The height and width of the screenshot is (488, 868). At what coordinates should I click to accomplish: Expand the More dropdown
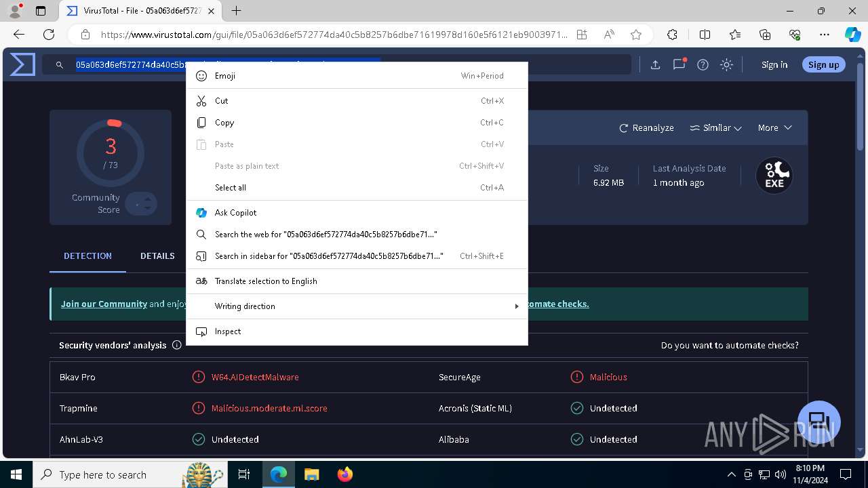click(774, 127)
